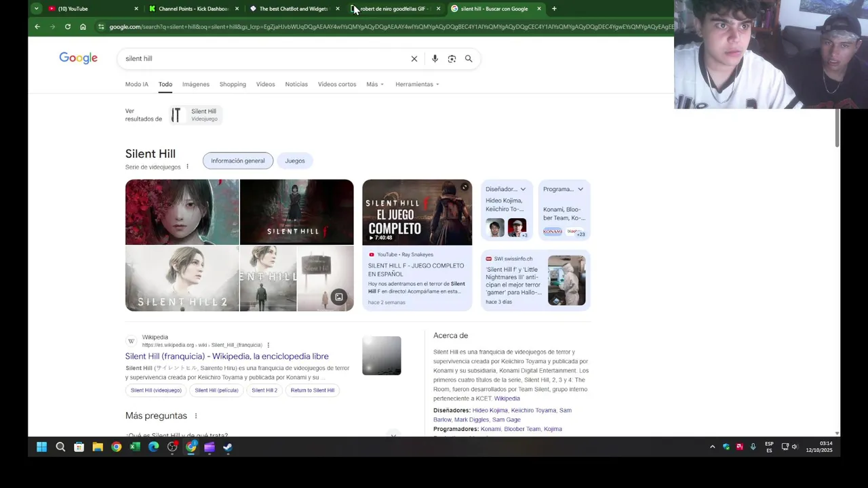This screenshot has width=868, height=488.
Task: Open a new tab with plus button
Action: (554, 9)
